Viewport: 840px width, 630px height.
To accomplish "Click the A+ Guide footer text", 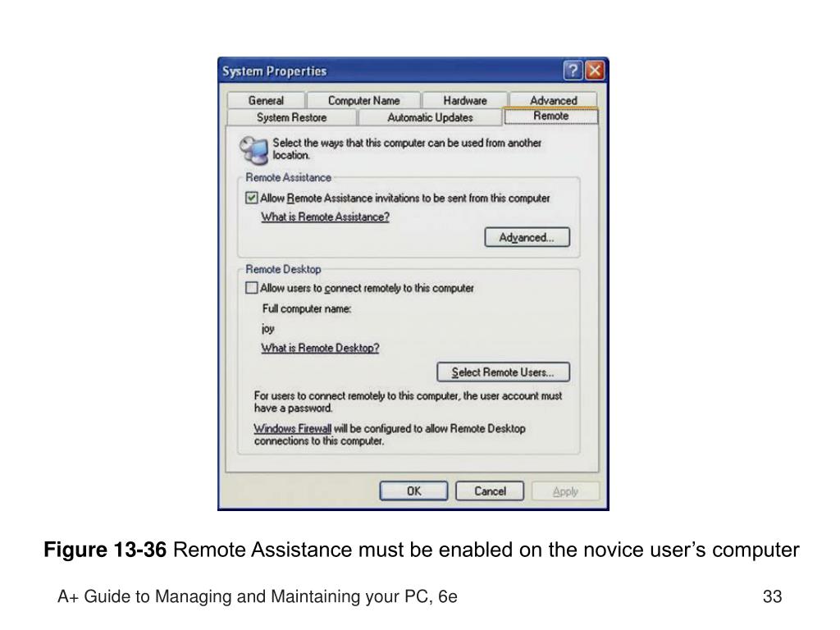I will [257, 596].
